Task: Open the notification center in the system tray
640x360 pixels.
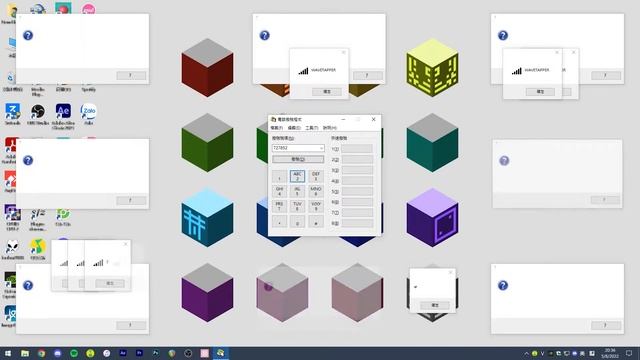Action: tap(629, 353)
